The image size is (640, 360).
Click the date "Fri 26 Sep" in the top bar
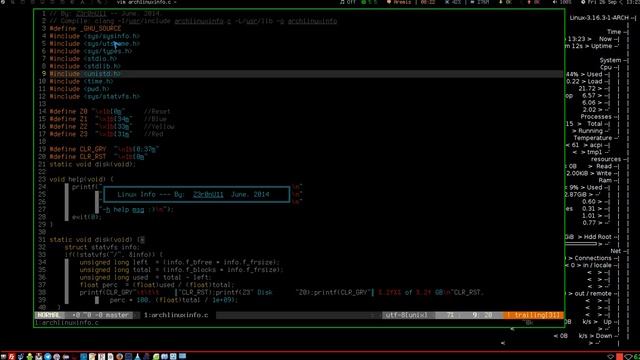602,2
